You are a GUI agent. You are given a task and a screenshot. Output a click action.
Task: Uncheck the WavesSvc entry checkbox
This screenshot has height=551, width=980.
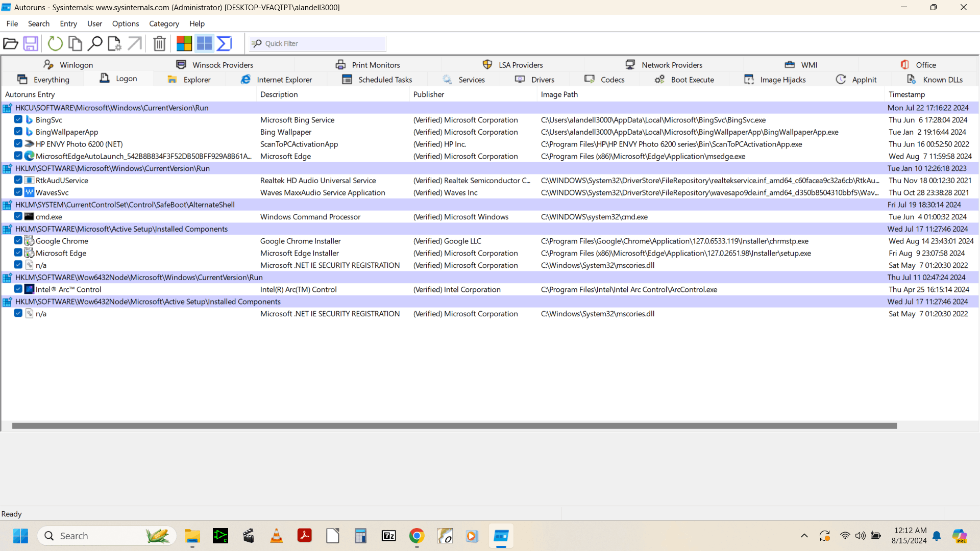pyautogui.click(x=18, y=192)
